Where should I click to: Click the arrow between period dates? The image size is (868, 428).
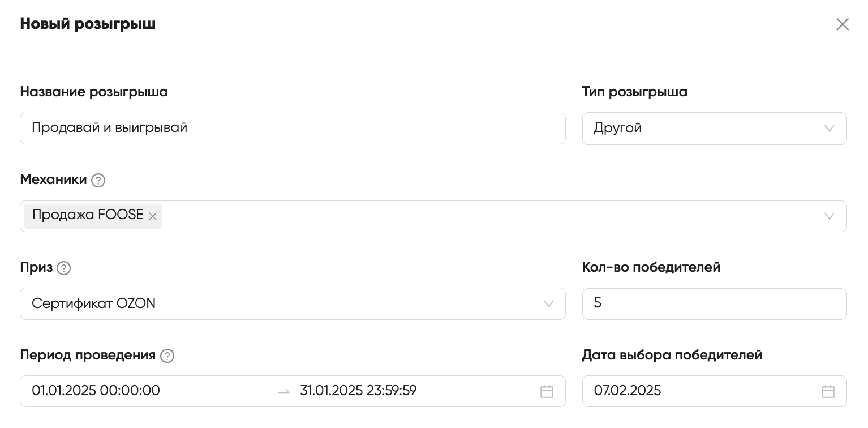coord(283,391)
